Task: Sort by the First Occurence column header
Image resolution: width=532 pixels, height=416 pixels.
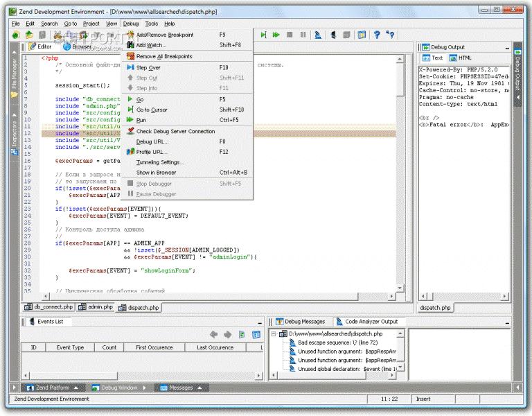Action: [x=154, y=347]
